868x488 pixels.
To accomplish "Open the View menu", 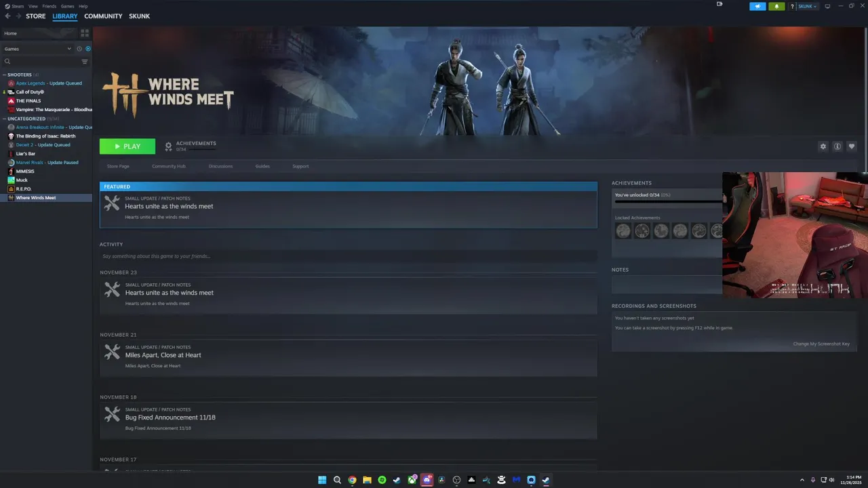I will pyautogui.click(x=33, y=6).
